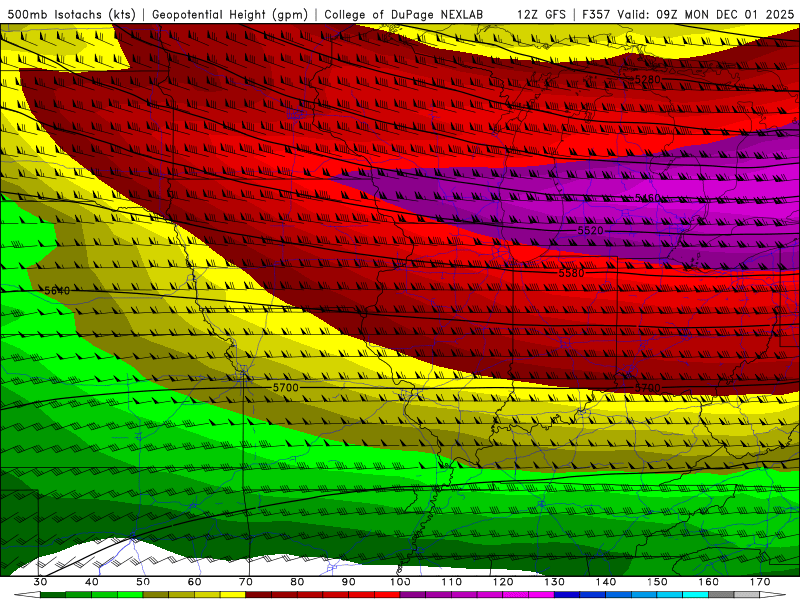The width and height of the screenshot is (800, 600).
Task: Click the 120 knot scale label
Action: click(x=503, y=582)
